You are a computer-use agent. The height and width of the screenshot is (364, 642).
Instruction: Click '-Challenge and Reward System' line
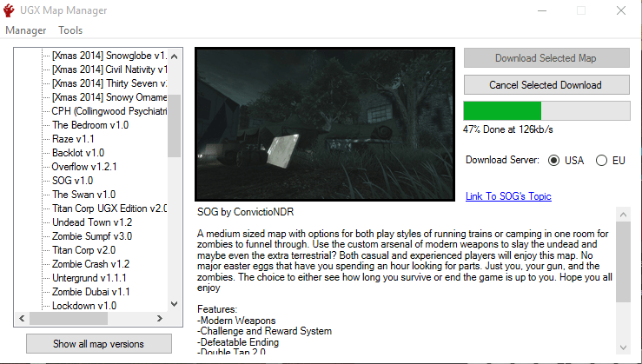coord(264,331)
